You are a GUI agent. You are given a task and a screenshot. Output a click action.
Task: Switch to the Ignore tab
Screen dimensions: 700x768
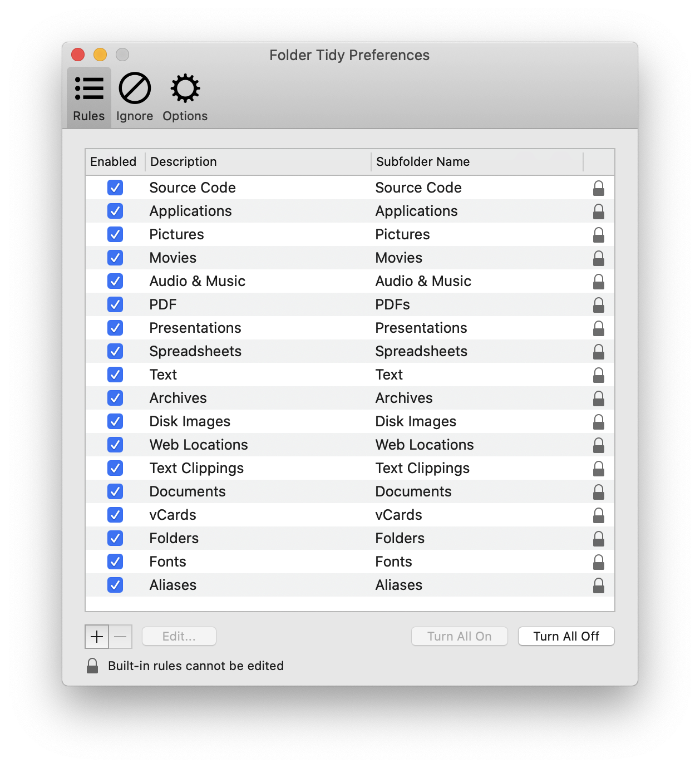[x=134, y=95]
